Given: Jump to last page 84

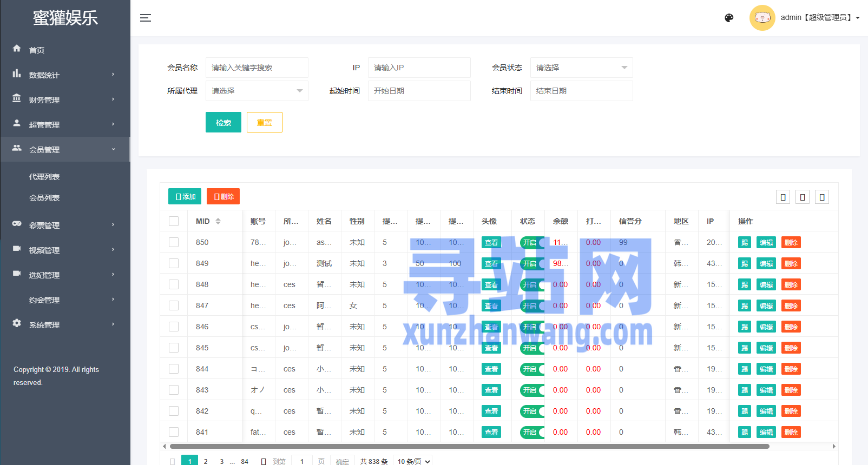Looking at the screenshot, I should point(245,461).
